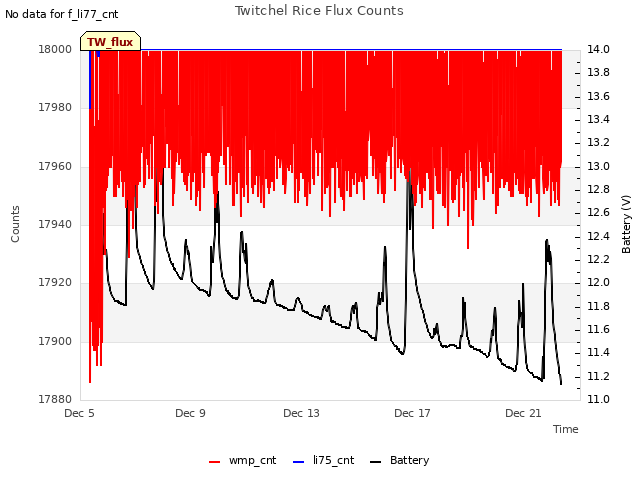This screenshot has height=480, width=640.
Task: Click the Dec 17 x-axis label
Action: (412, 413)
